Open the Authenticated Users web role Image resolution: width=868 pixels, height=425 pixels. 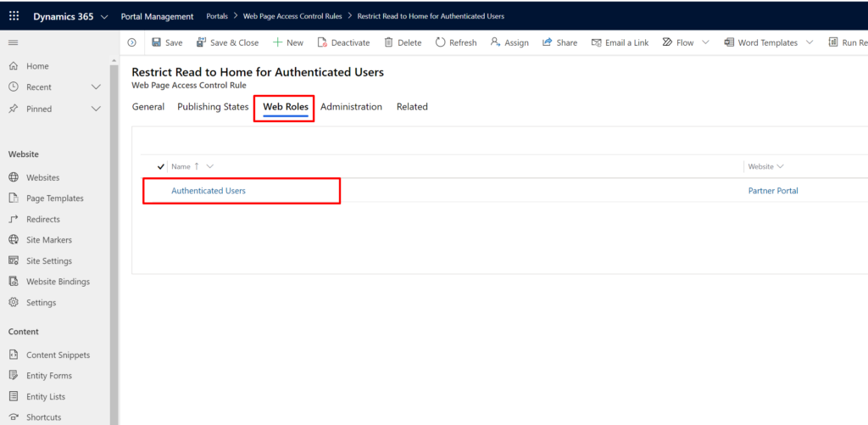pos(209,191)
